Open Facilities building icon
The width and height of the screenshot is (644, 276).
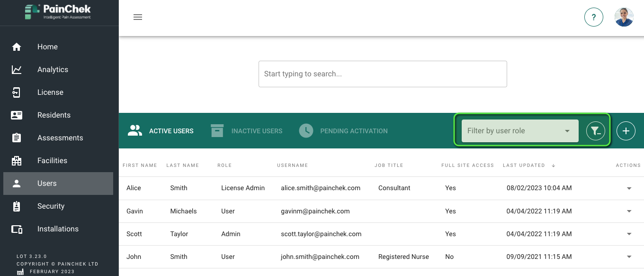coord(17,161)
